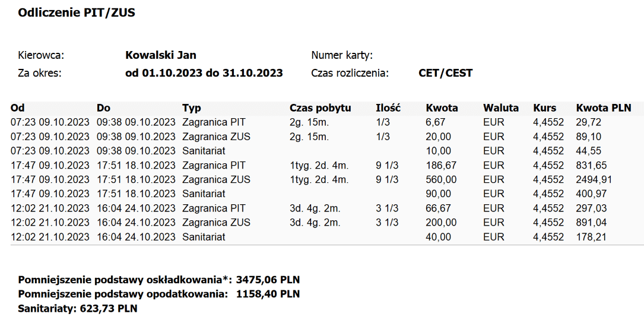Select the 2494,91 PLN amount cell

pyautogui.click(x=594, y=179)
